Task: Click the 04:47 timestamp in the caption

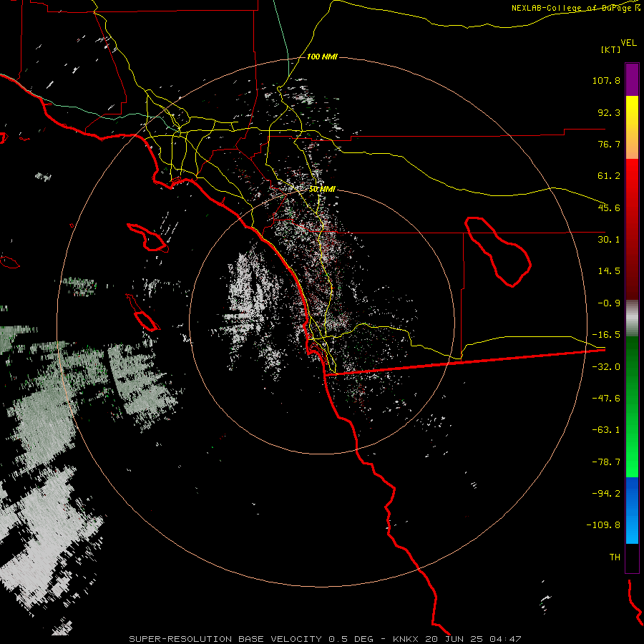Action: [506, 639]
